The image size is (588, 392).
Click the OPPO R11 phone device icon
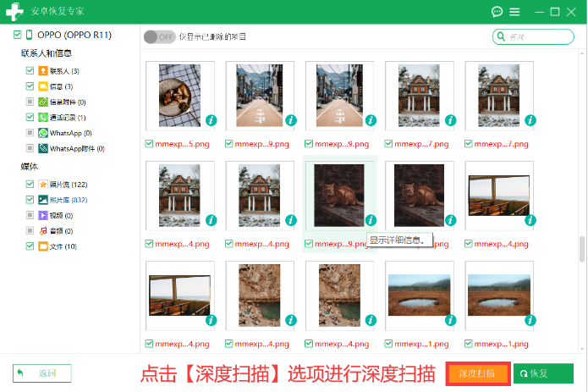click(30, 35)
